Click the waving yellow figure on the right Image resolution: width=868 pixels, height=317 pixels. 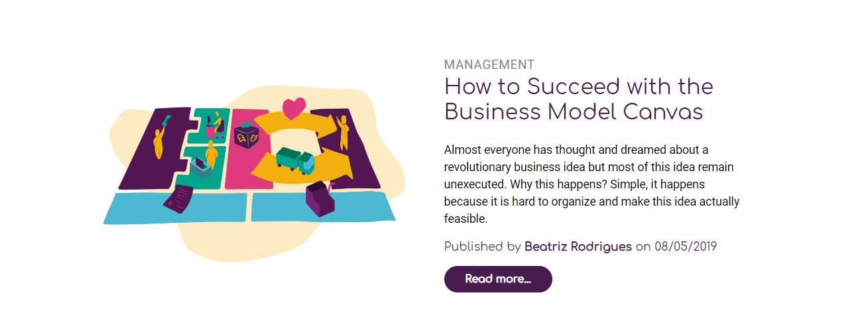click(343, 132)
